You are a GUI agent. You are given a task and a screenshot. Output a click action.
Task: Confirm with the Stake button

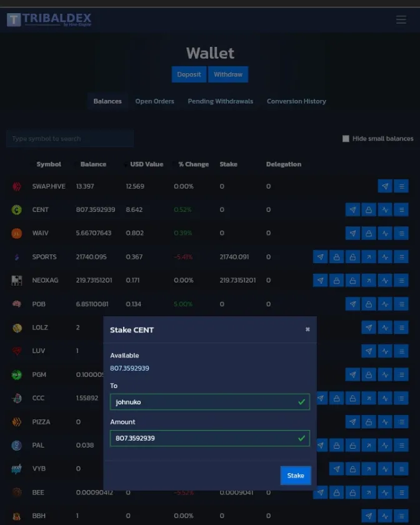pyautogui.click(x=296, y=476)
